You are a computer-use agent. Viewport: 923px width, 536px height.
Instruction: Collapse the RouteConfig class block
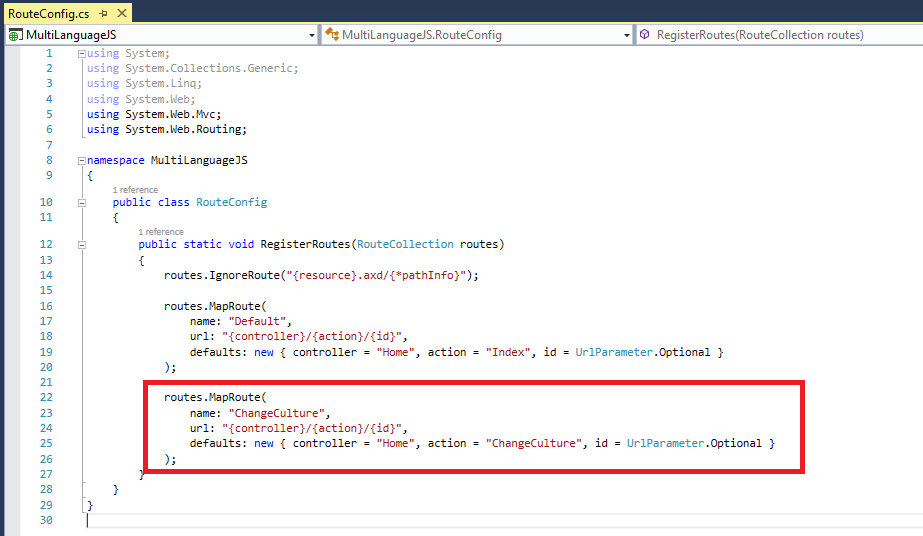(x=82, y=202)
